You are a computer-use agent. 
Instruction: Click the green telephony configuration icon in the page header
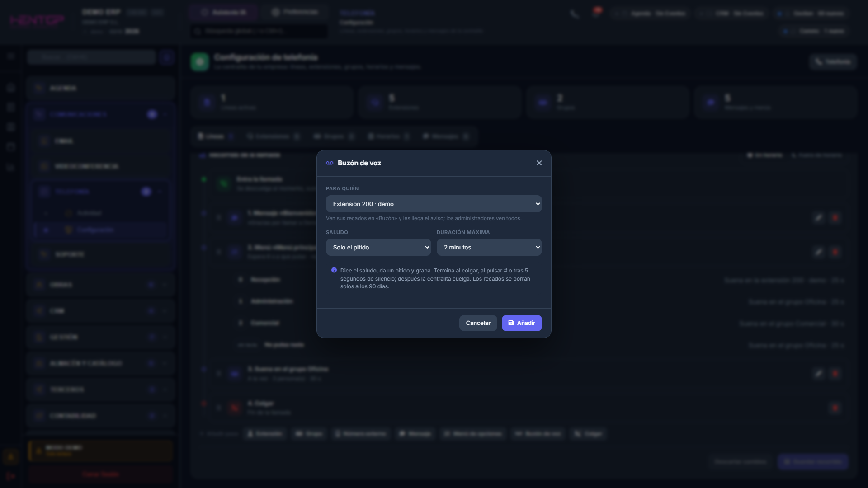click(x=200, y=61)
